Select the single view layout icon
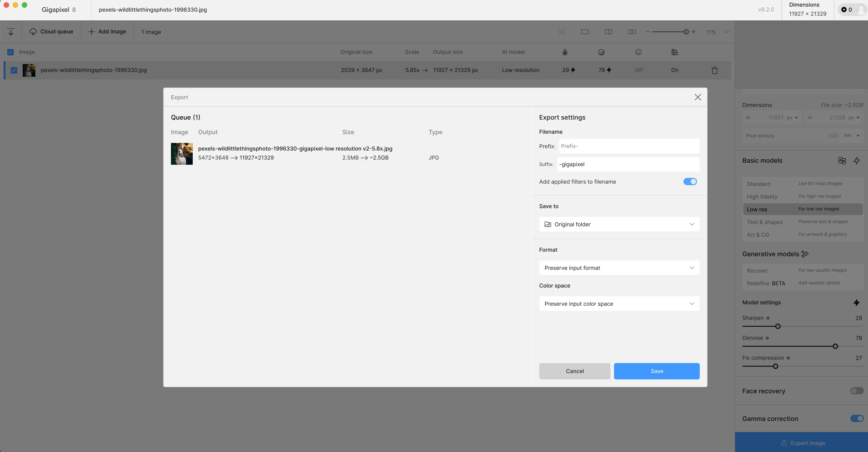The height and width of the screenshot is (452, 868). [x=585, y=32]
